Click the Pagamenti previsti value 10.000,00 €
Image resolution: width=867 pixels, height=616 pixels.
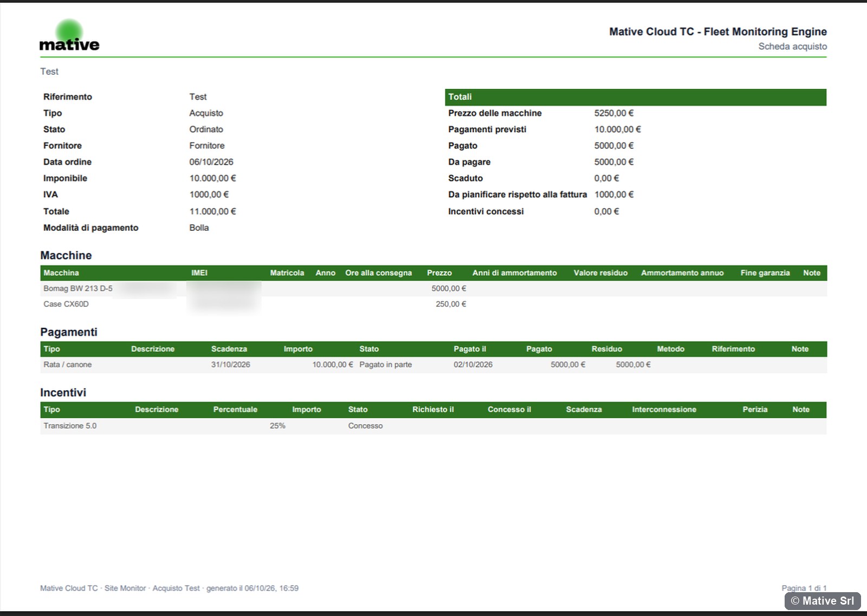click(617, 129)
